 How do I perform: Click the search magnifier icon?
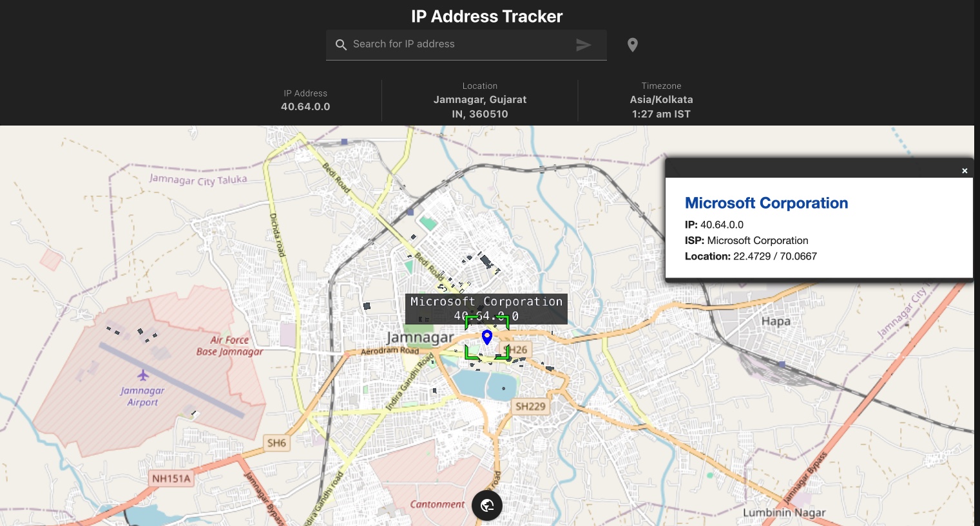pyautogui.click(x=341, y=44)
